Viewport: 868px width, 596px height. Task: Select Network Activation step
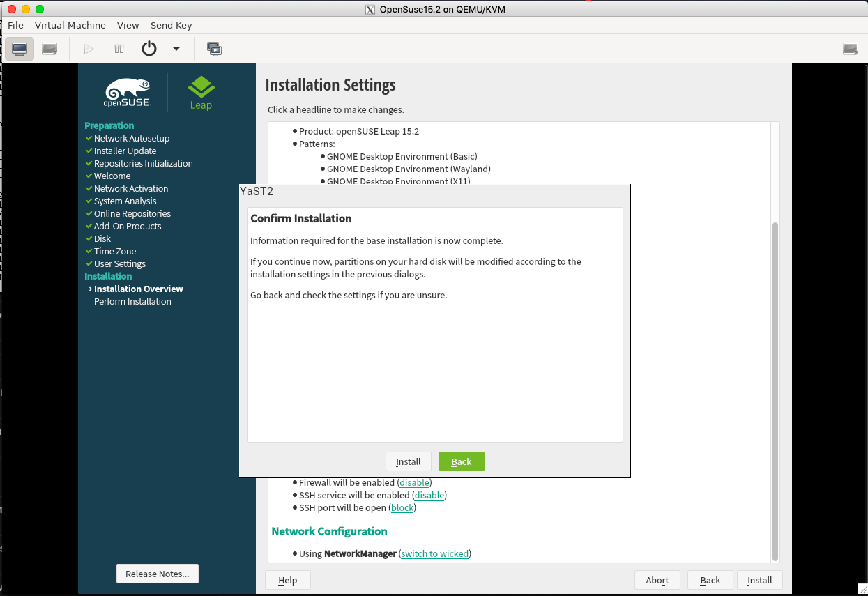point(131,188)
